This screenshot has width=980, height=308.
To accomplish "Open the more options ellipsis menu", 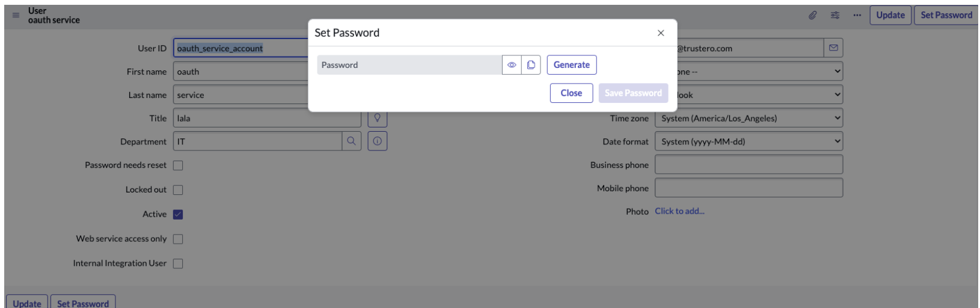I will click(x=857, y=15).
